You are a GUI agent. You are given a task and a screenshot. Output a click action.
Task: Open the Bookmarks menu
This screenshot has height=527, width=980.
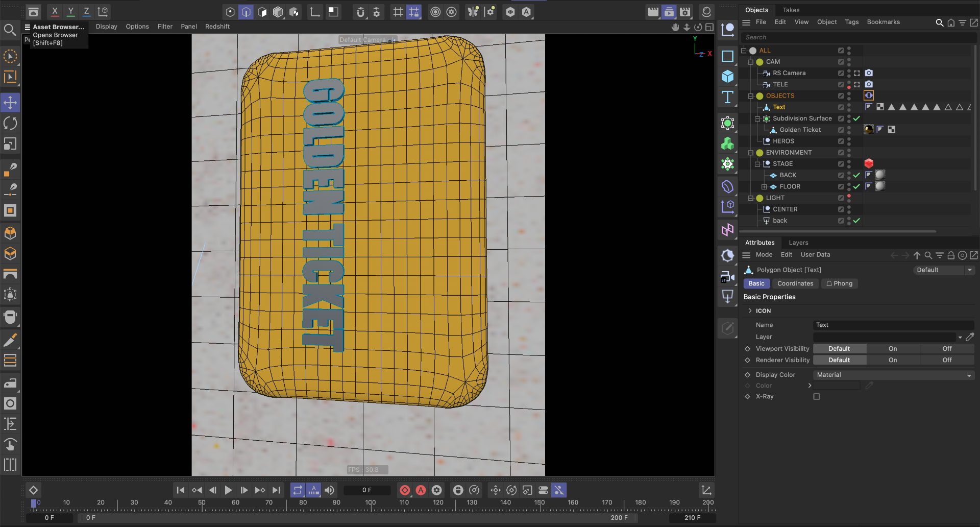pos(883,22)
